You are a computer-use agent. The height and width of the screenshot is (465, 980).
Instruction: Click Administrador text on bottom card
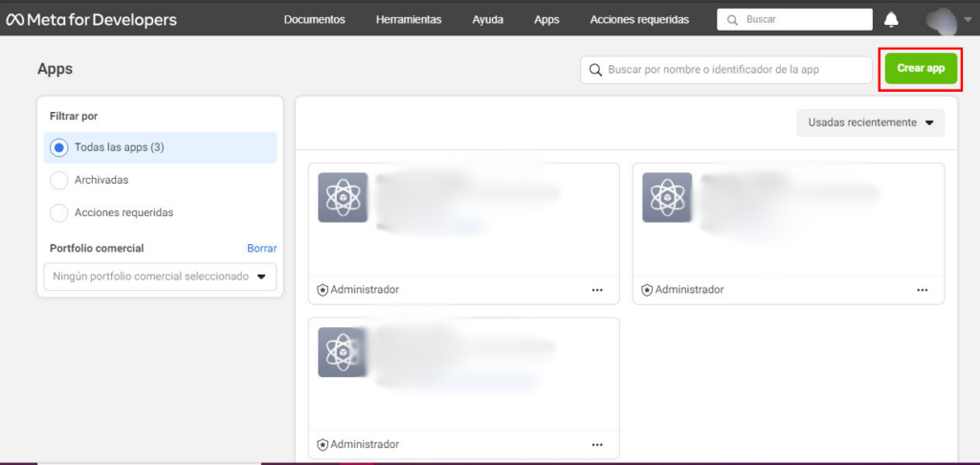[x=365, y=444]
